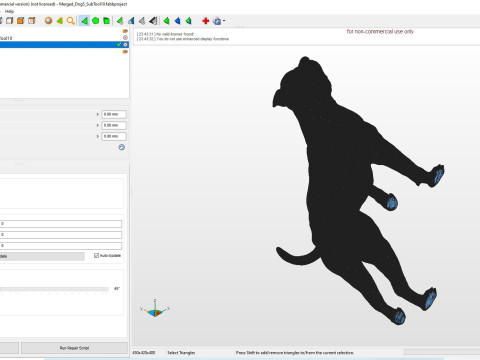
Task: Click red circle icon on highlighted row
Action: (x=125, y=44)
